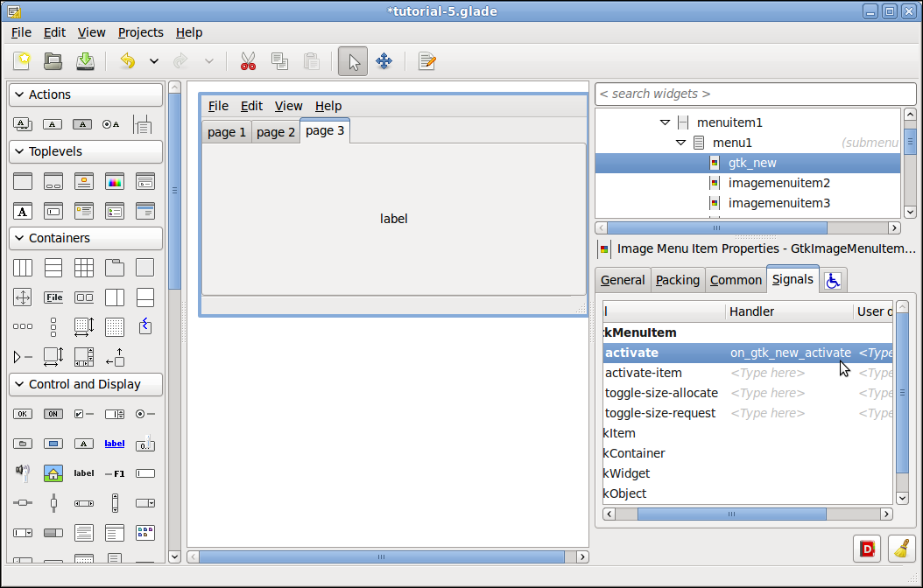Open a project using the folder toolbar icon
This screenshot has width=923, height=588.
pos(53,61)
